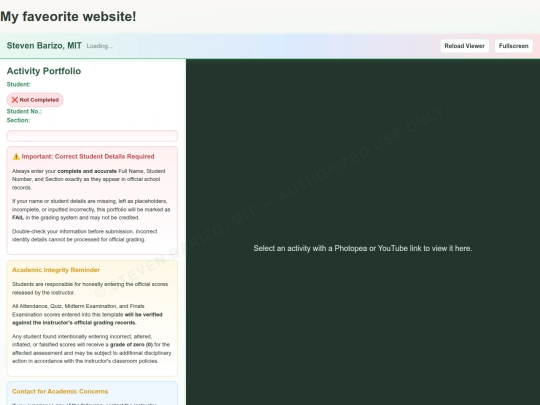
Task: Click the warning triangle icon
Action: pos(16,157)
